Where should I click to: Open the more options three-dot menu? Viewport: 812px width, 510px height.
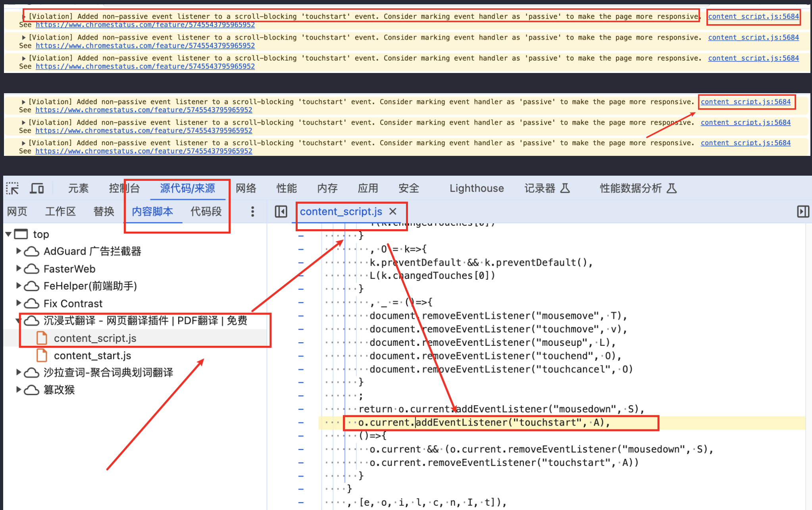(252, 211)
